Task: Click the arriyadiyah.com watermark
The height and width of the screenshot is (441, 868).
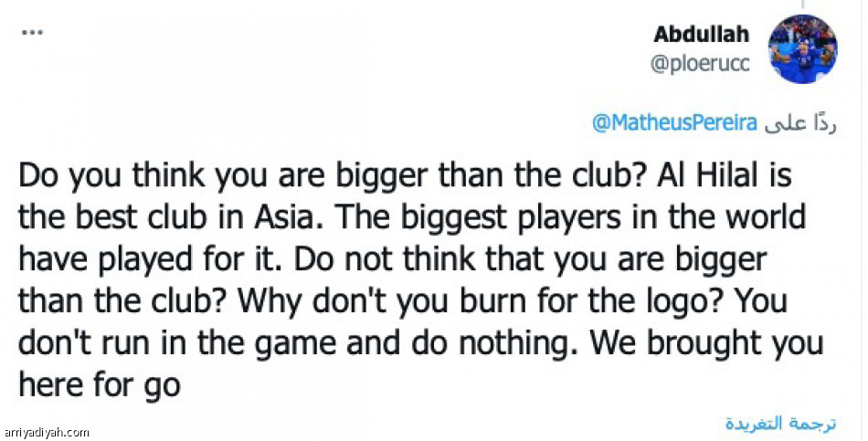Action: 47,432
